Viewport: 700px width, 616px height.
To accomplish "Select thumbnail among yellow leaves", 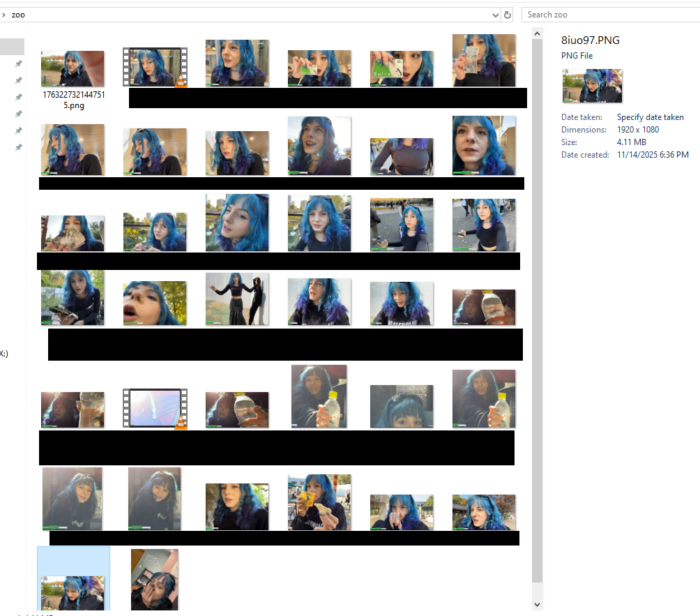I will point(155,232).
